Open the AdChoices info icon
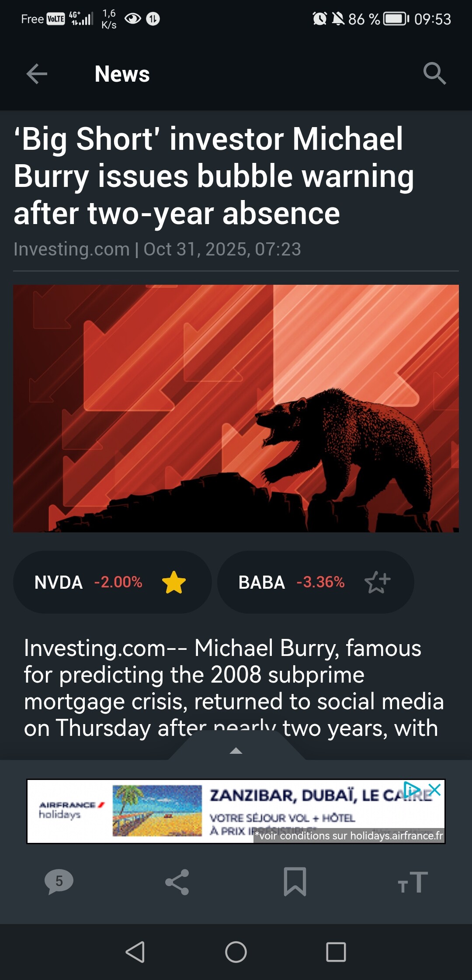Image resolution: width=472 pixels, height=980 pixels. pyautogui.click(x=412, y=790)
